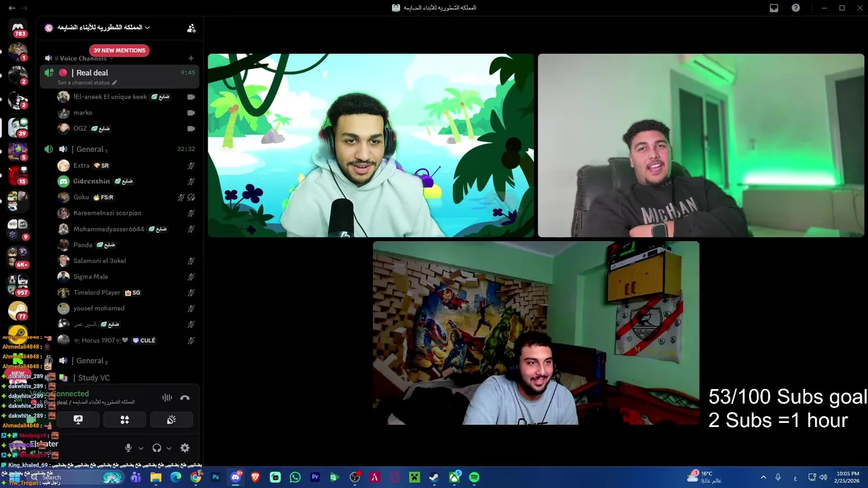Open server icon with badge 15
This screenshot has width=868, height=488.
(x=18, y=175)
